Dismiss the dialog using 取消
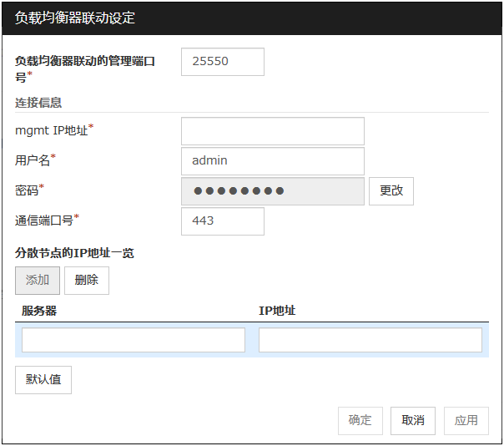The height and width of the screenshot is (446, 504). point(412,421)
